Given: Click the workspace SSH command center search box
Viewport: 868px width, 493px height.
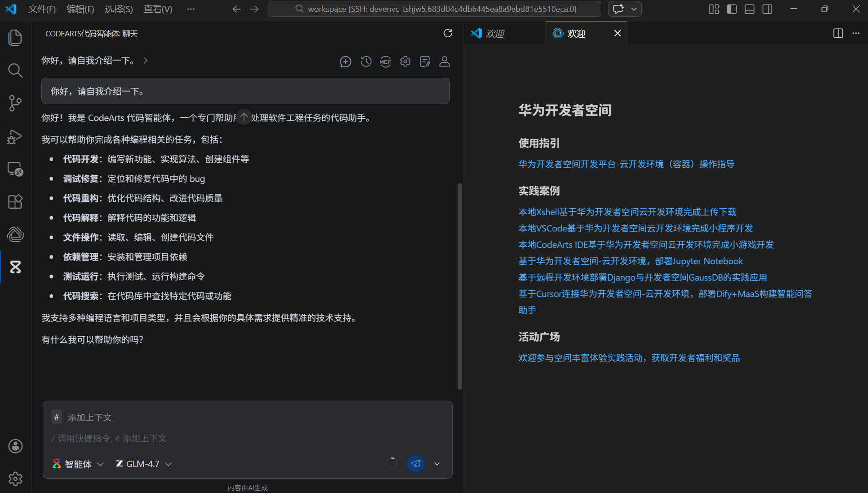Looking at the screenshot, I should click(x=434, y=9).
